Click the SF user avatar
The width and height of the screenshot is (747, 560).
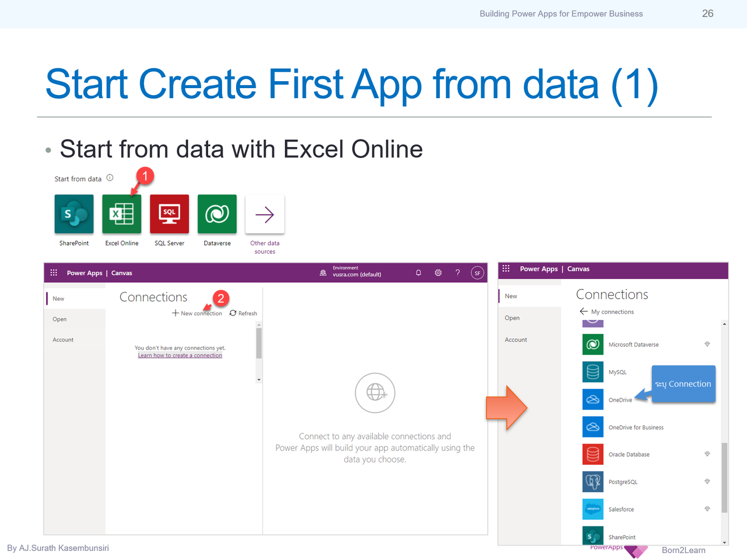coord(477,273)
